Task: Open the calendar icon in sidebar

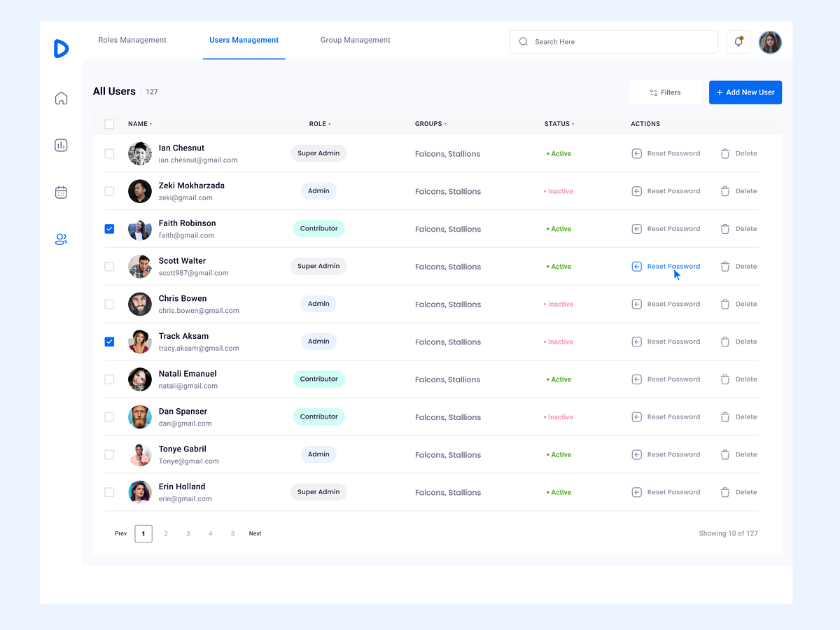Action: pyautogui.click(x=61, y=192)
